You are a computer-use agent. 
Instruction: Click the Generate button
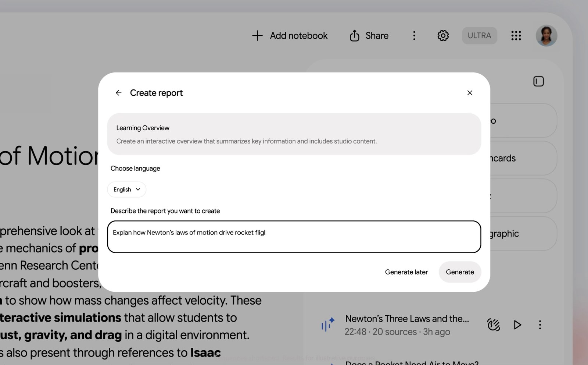pyautogui.click(x=460, y=272)
